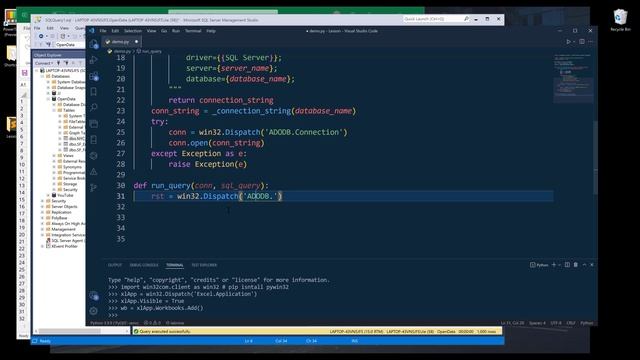This screenshot has width=640, height=360.
Task: Open the Bookmarks icon in activity bar
Action: (x=94, y=91)
